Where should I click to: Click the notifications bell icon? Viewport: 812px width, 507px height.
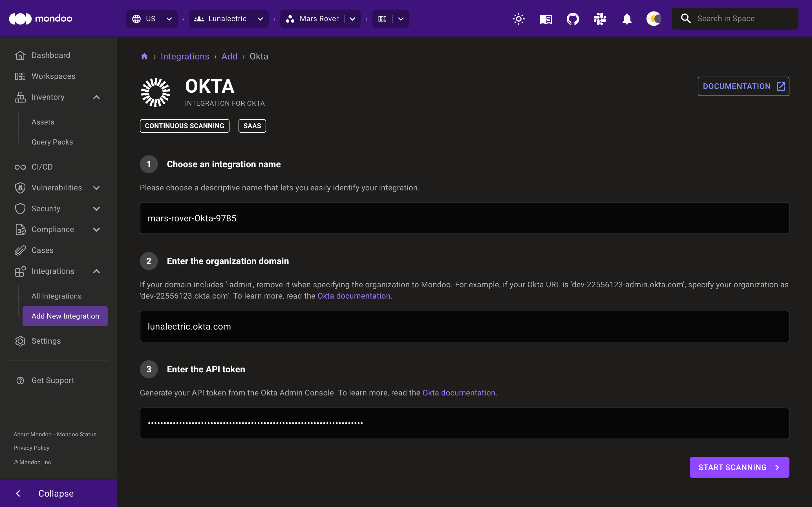coord(626,19)
